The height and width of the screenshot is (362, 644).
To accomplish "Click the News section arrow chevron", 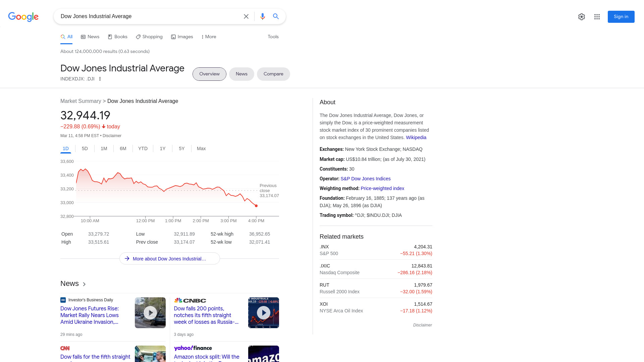I will click(84, 284).
